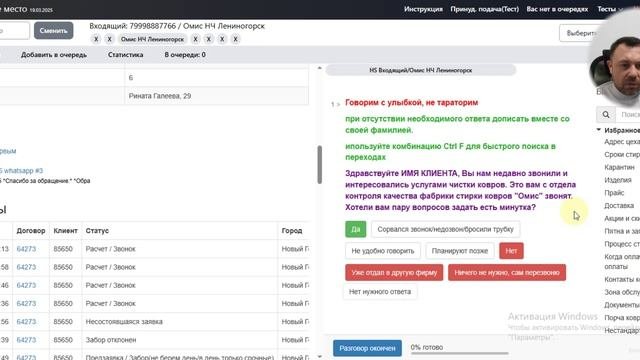Screen dimensions: 640x360
Task: Open Инструкция in the top menu
Action: (423, 9)
